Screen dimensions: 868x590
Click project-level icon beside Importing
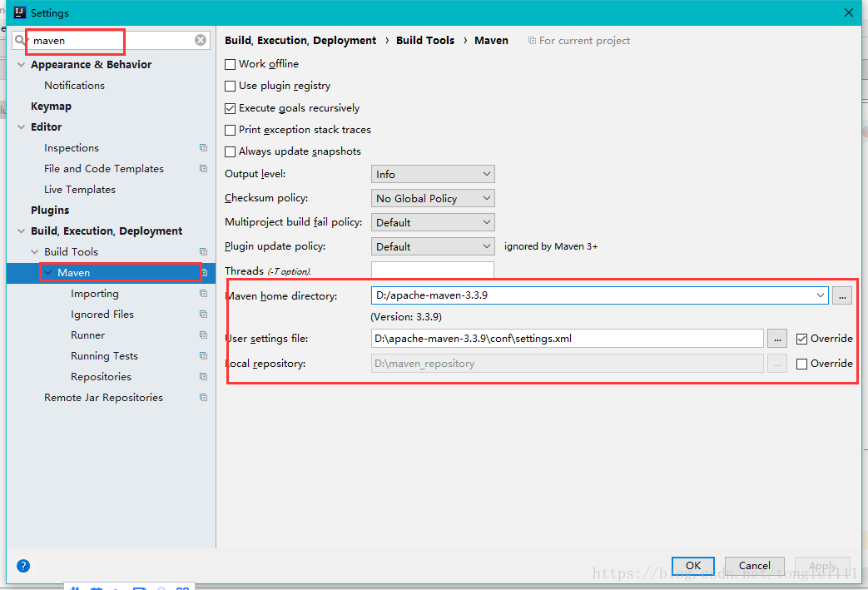(x=203, y=294)
